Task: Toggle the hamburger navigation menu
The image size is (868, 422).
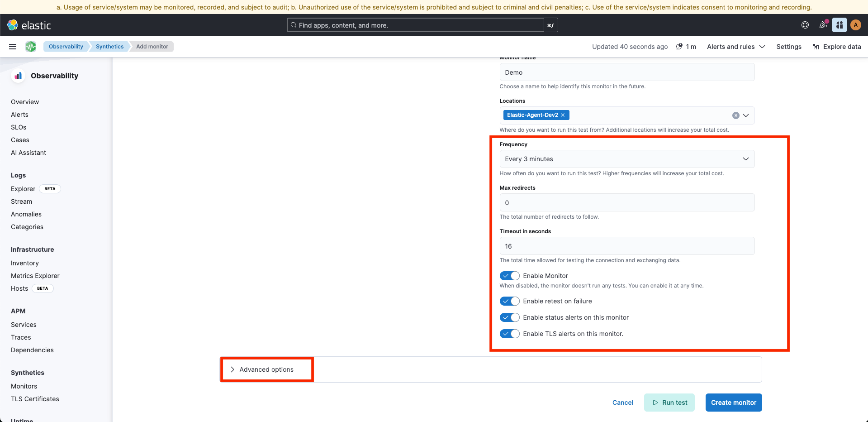Action: [13, 47]
